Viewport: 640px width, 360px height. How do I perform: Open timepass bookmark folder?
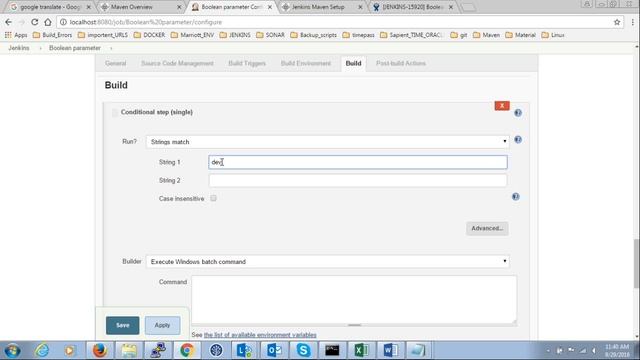(x=358, y=35)
